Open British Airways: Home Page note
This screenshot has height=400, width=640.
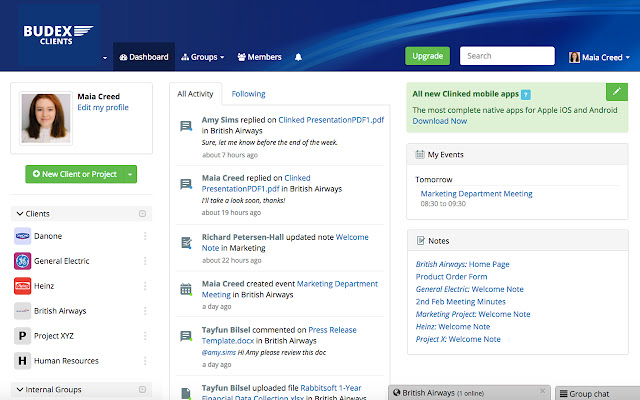pos(462,264)
